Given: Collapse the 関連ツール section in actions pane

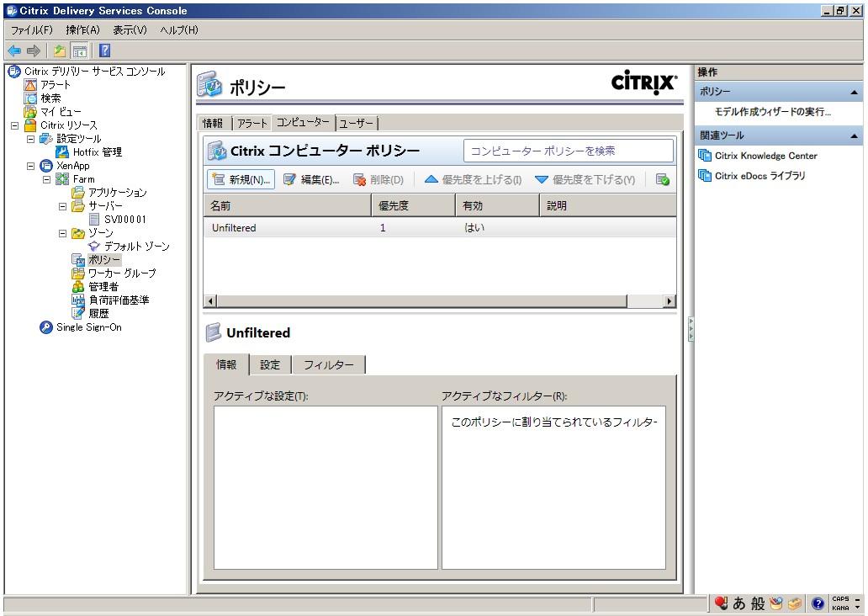Looking at the screenshot, I should click(x=854, y=135).
